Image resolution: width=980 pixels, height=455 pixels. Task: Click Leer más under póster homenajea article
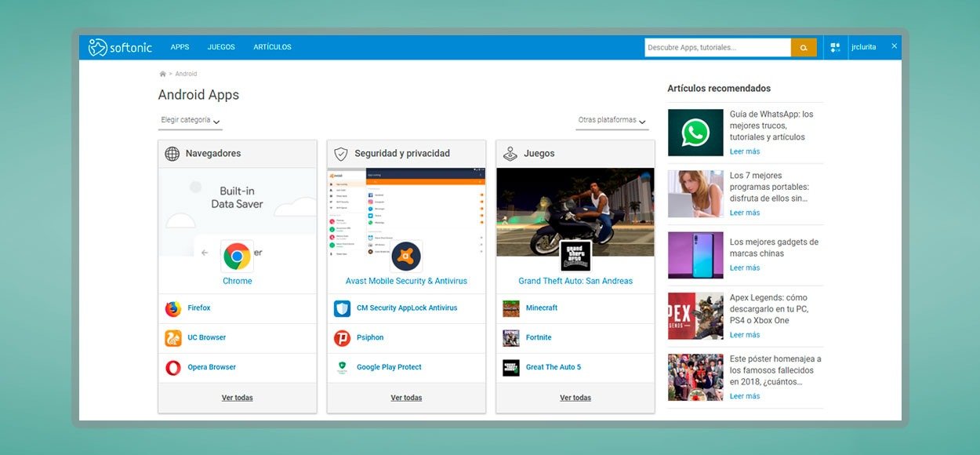(x=745, y=396)
